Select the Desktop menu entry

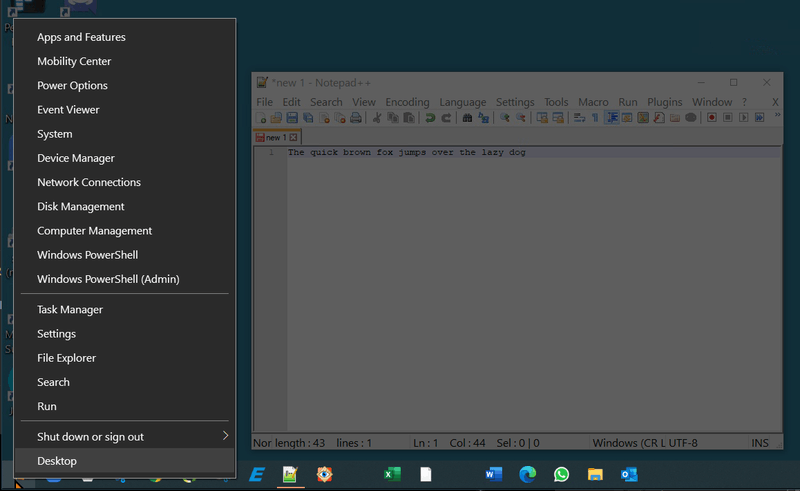125,461
